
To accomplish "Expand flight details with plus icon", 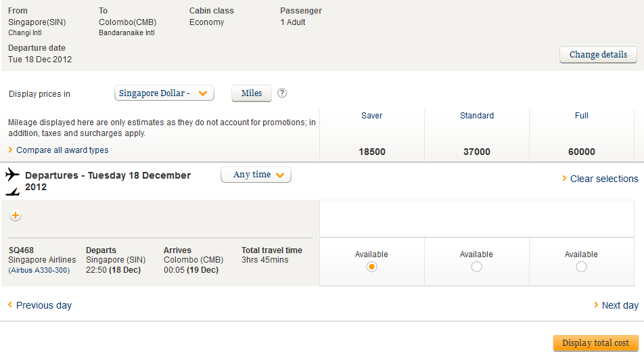I will point(16,216).
